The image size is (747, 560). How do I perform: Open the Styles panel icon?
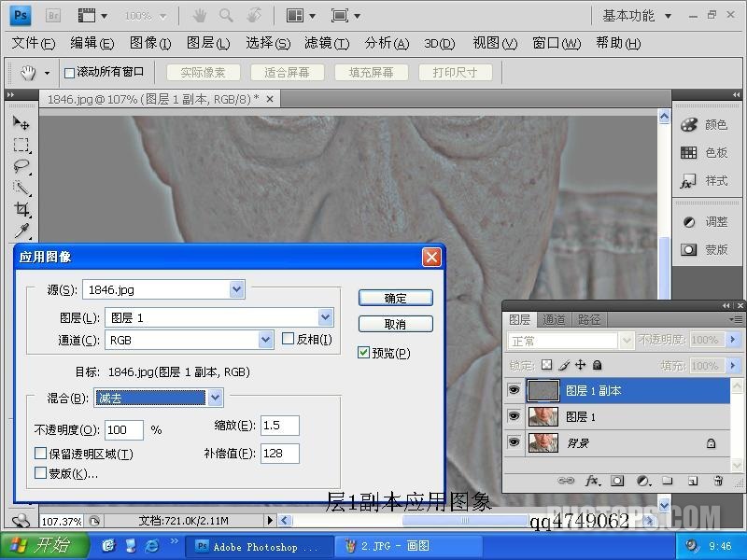coord(689,181)
